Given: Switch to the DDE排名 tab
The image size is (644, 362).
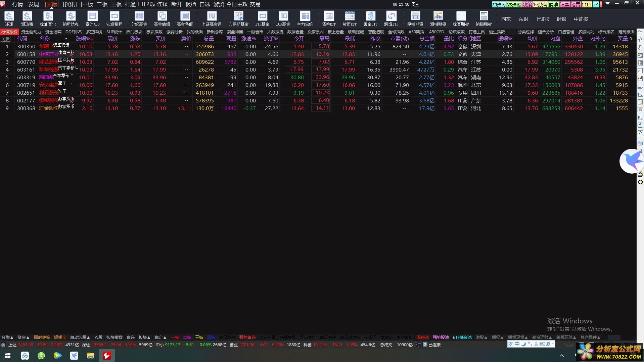Looking at the screenshot, I should pyautogui.click(x=74, y=32).
